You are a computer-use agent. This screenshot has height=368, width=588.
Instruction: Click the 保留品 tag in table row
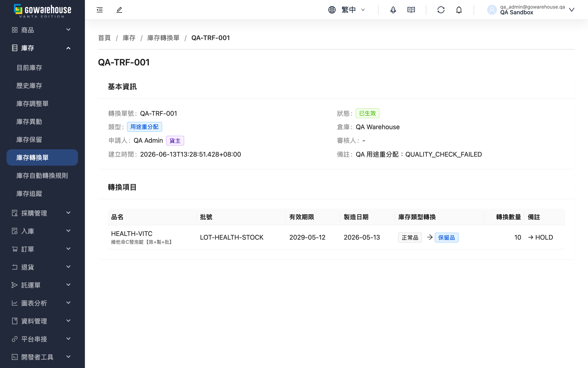click(446, 238)
